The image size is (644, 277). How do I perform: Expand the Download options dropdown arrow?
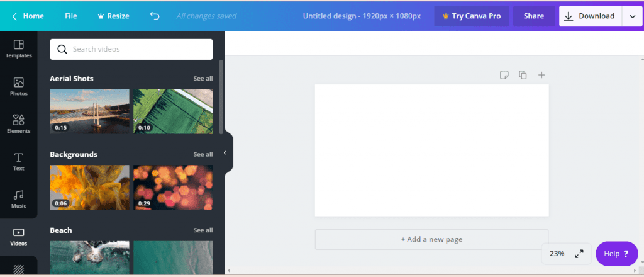633,16
